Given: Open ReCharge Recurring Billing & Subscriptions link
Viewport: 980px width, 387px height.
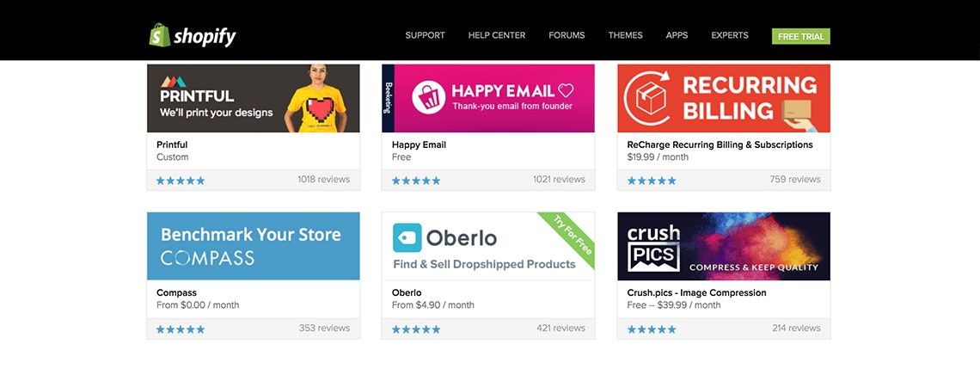Looking at the screenshot, I should click(x=720, y=144).
